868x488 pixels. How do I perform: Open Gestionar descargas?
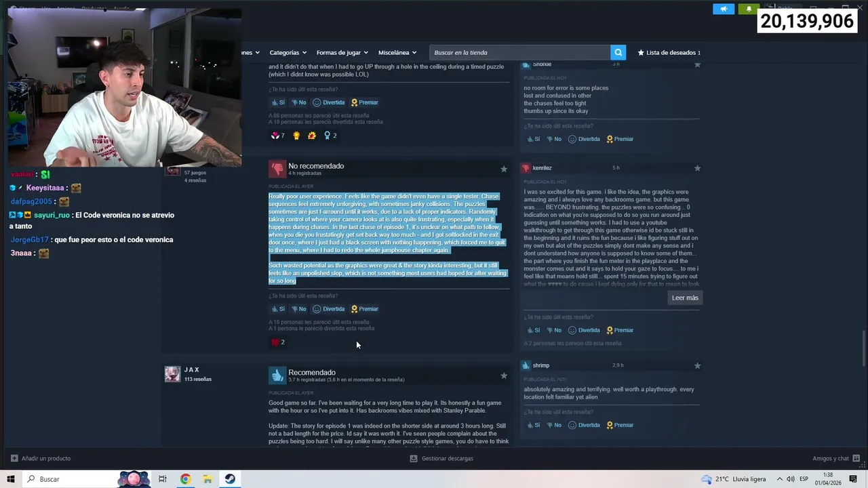pyautogui.click(x=441, y=458)
